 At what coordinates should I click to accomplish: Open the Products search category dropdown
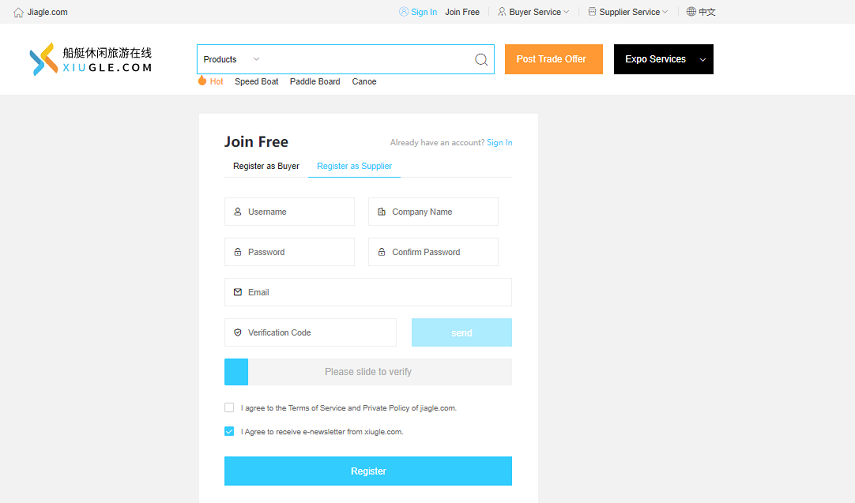tap(231, 60)
